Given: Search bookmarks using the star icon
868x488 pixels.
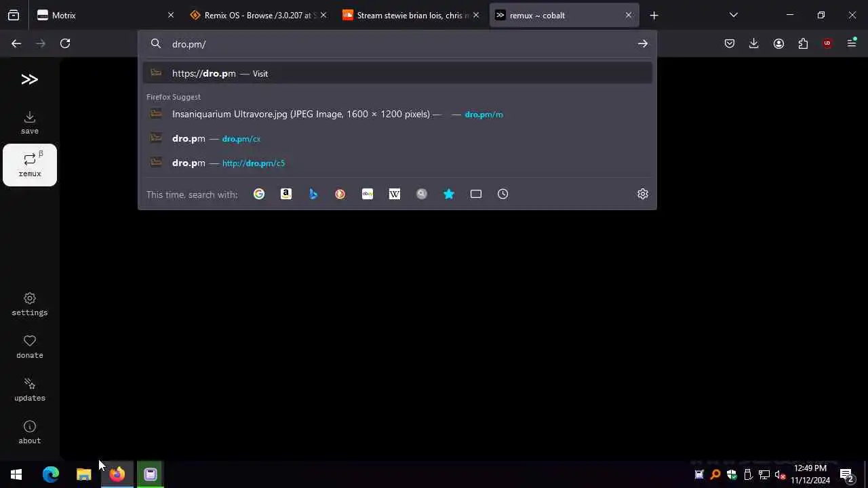Looking at the screenshot, I should (449, 194).
